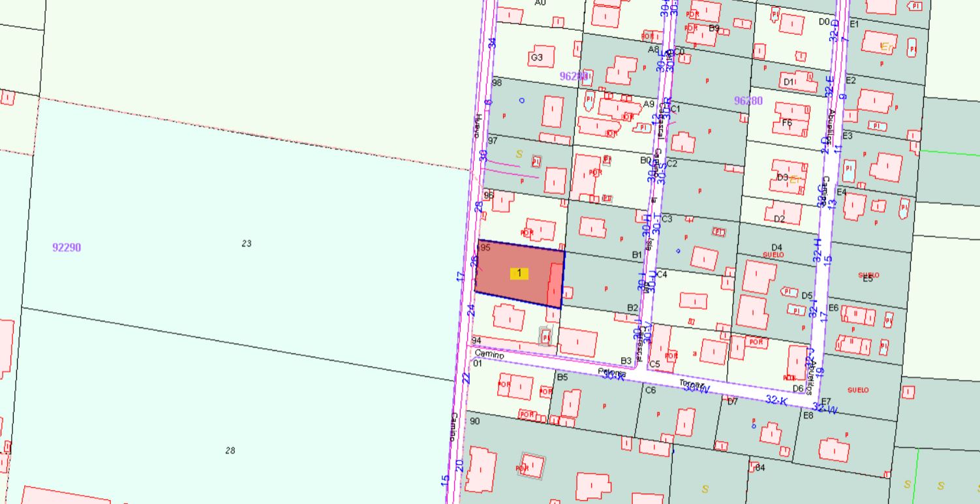
Task: Click the Camino street name near parcel 94
Action: pos(489,354)
